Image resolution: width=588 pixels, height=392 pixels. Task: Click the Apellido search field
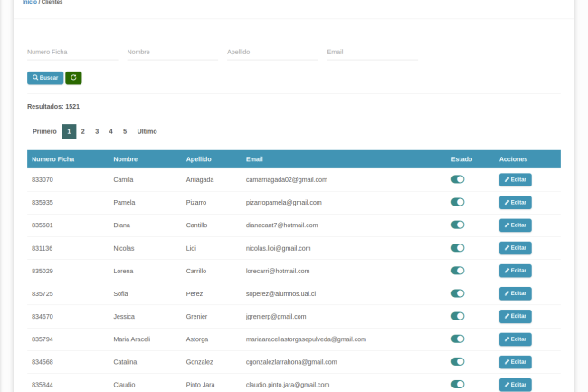point(271,53)
